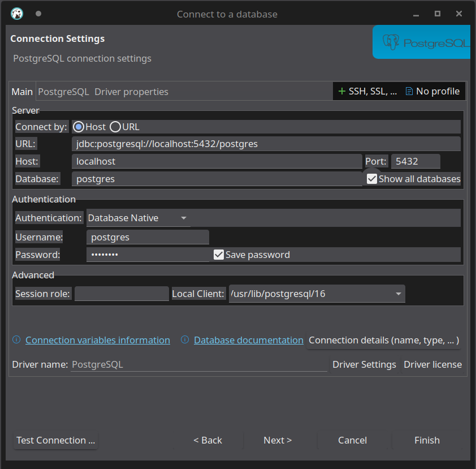Click the Username field

148,237
